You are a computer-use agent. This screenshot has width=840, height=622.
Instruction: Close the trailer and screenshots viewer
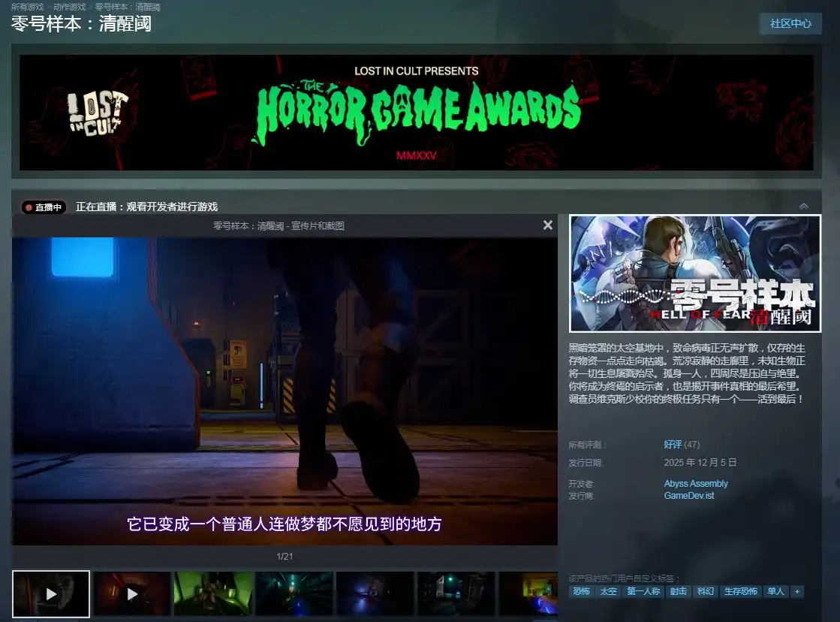(x=547, y=225)
